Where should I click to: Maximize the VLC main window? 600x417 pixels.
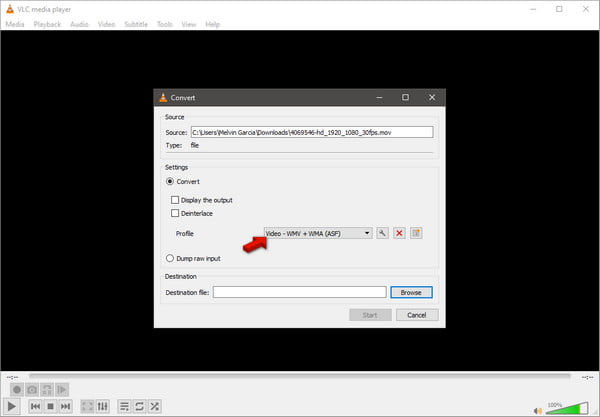(x=559, y=9)
